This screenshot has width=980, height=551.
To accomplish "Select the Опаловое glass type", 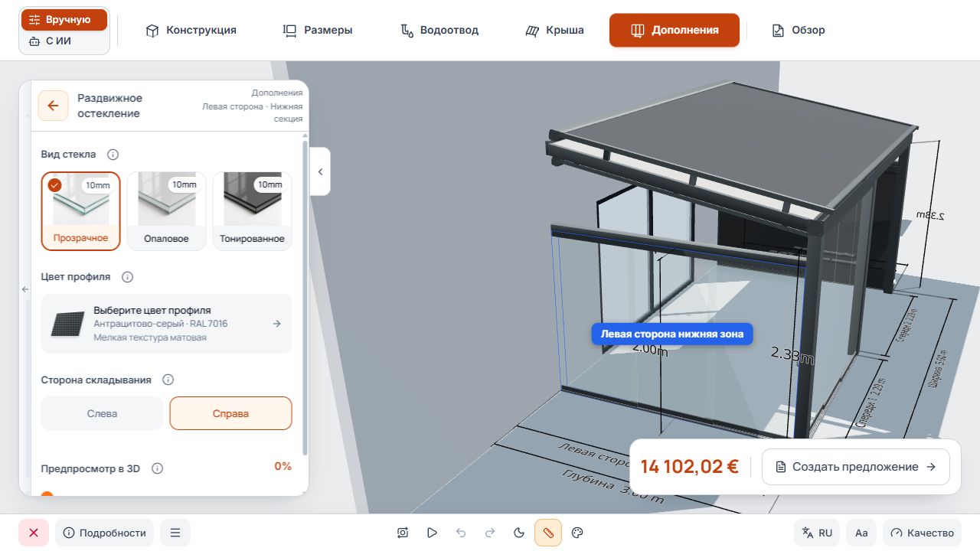I will [x=166, y=211].
